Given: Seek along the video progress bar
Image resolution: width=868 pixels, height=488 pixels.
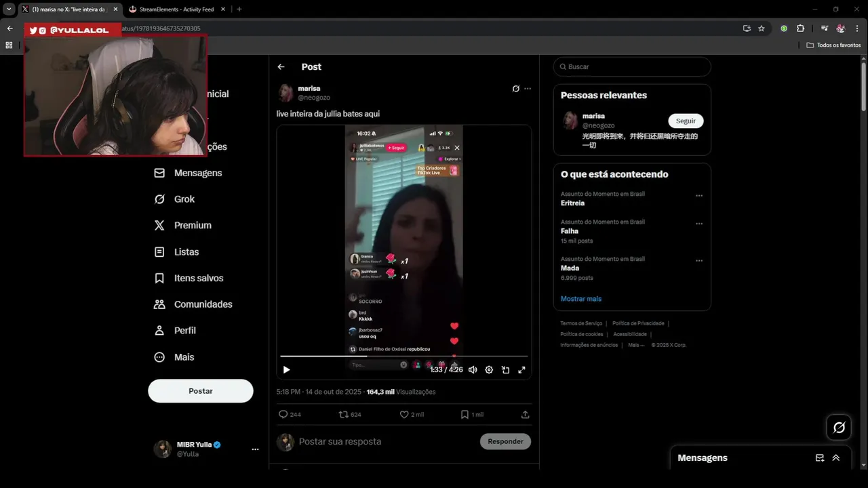Looking at the screenshot, I should pyautogui.click(x=403, y=356).
